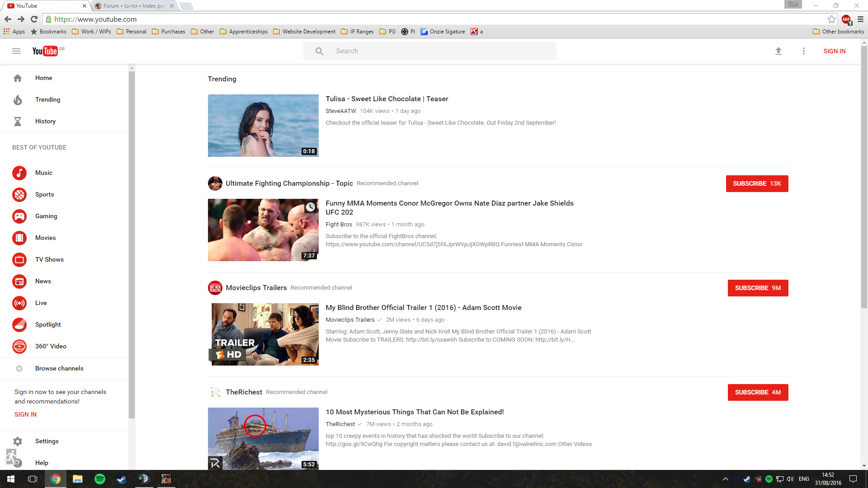Screen dimensions: 868x488
Task: Click the TheRichest channel avatar
Action: pyautogui.click(x=215, y=392)
